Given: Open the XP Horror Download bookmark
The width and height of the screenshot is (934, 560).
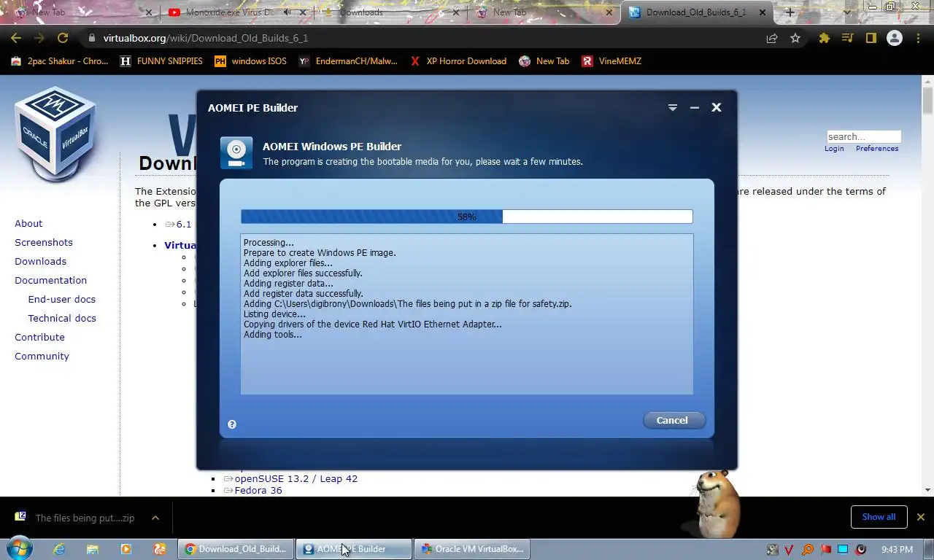Looking at the screenshot, I should tap(458, 61).
